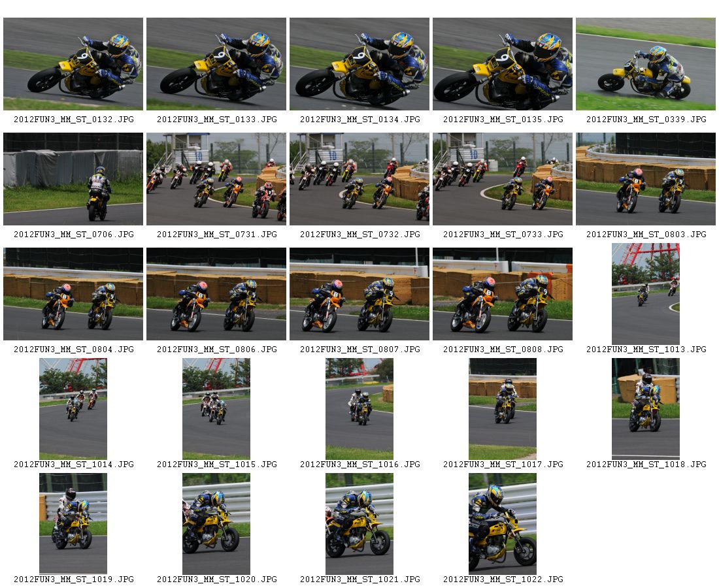The image size is (719, 588).
Task: Click the filename link 2012FUN3_MM_ST_0134.JPG
Action: (x=360, y=119)
